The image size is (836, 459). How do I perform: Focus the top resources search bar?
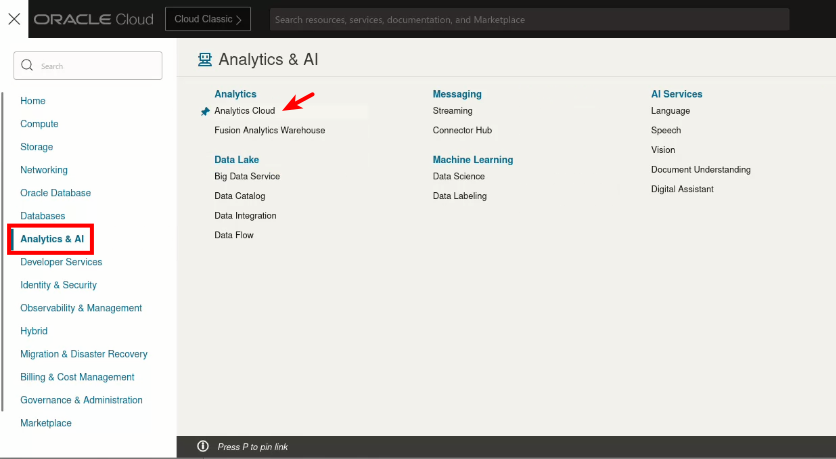click(x=529, y=20)
